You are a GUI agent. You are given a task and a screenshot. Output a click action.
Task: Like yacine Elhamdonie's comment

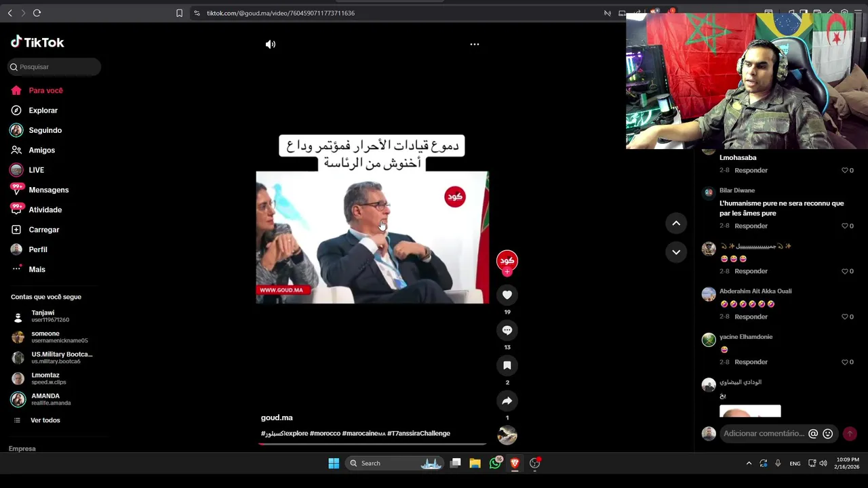(845, 362)
